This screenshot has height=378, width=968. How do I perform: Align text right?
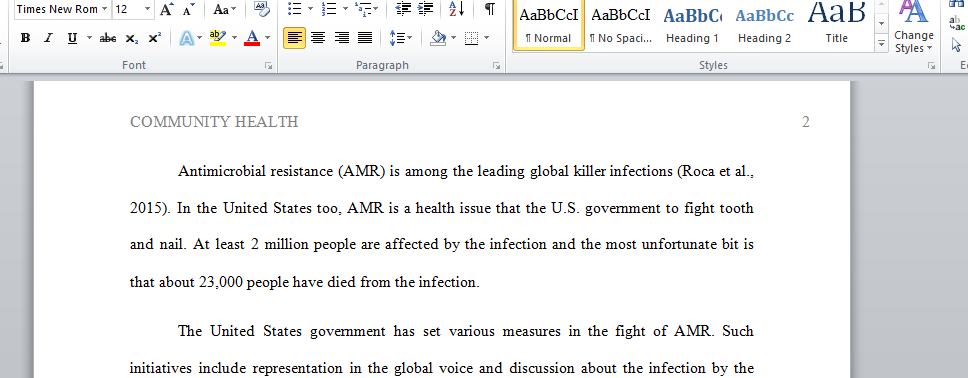[341, 38]
